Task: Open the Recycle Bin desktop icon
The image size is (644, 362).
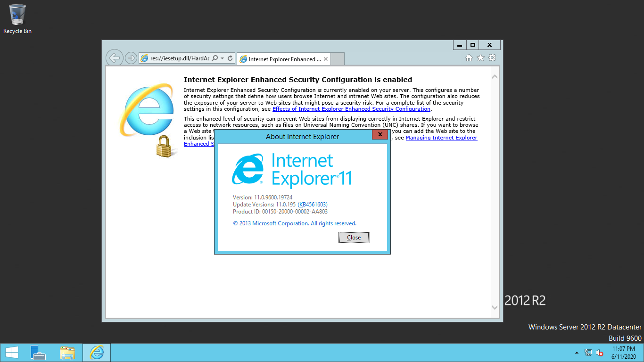Action: click(17, 19)
